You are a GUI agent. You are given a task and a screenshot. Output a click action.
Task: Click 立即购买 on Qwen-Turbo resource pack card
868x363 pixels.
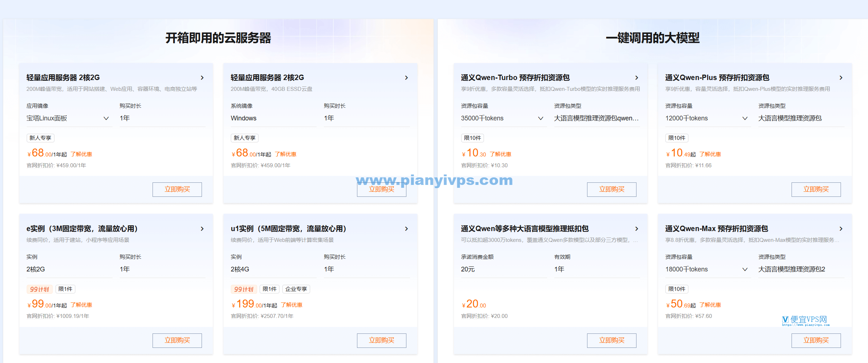612,189
